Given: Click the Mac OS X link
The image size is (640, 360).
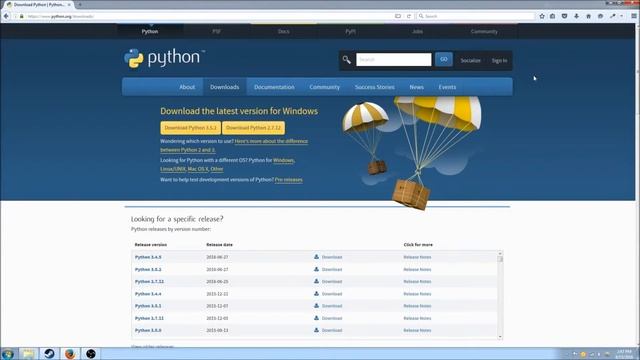Looking at the screenshot, I should pyautogui.click(x=198, y=169).
